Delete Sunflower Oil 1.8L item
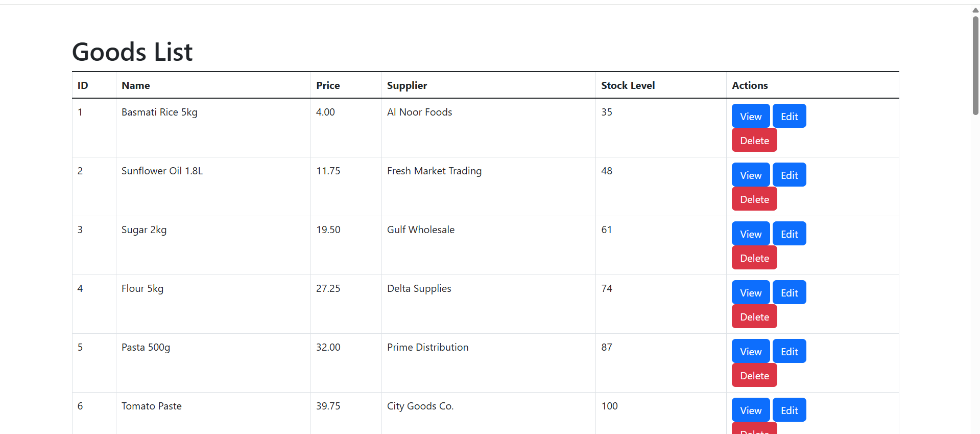This screenshot has width=980, height=434. [754, 199]
